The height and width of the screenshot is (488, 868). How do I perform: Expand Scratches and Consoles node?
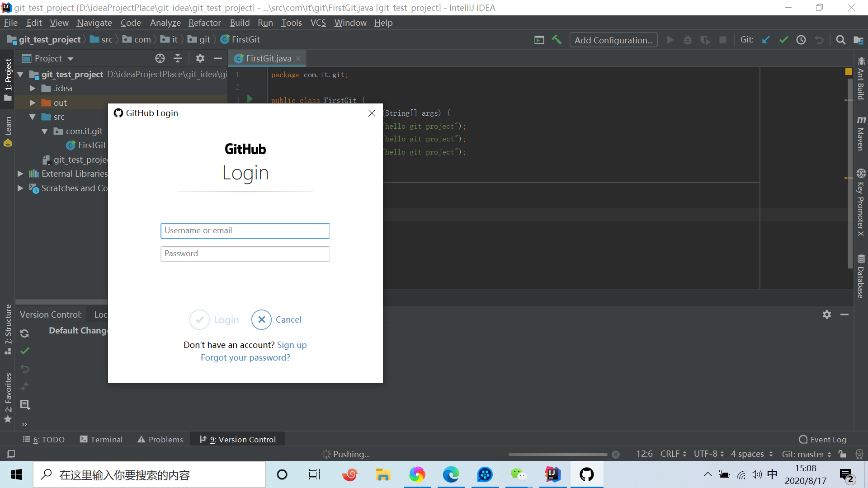(x=20, y=188)
